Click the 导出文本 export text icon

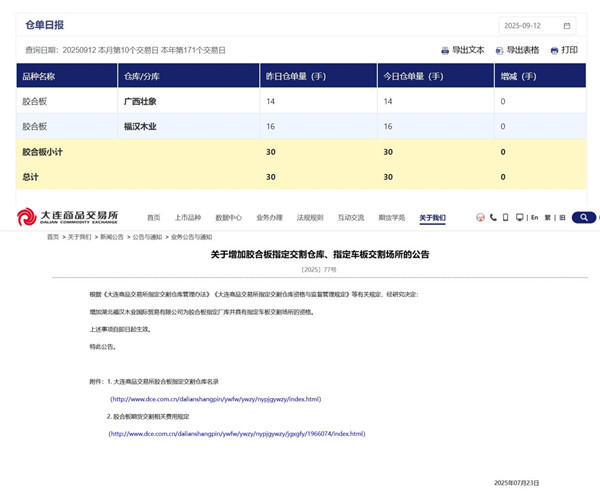(x=446, y=50)
